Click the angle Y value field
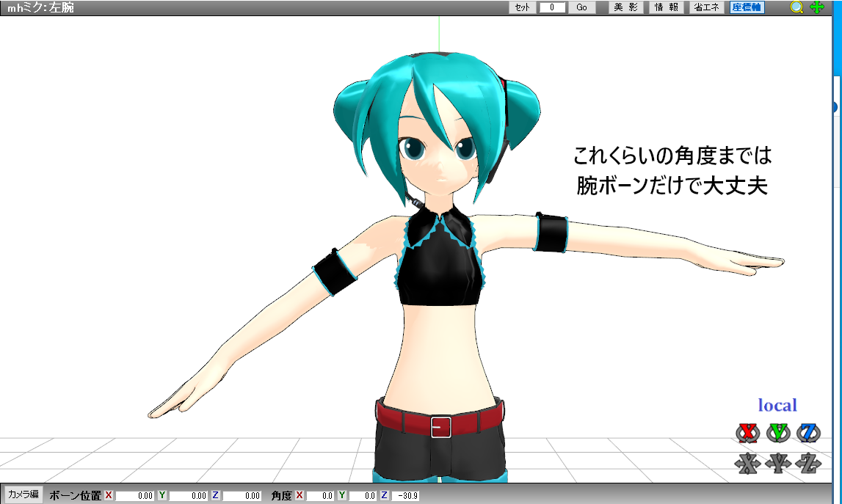The height and width of the screenshot is (504, 842). 363,495
